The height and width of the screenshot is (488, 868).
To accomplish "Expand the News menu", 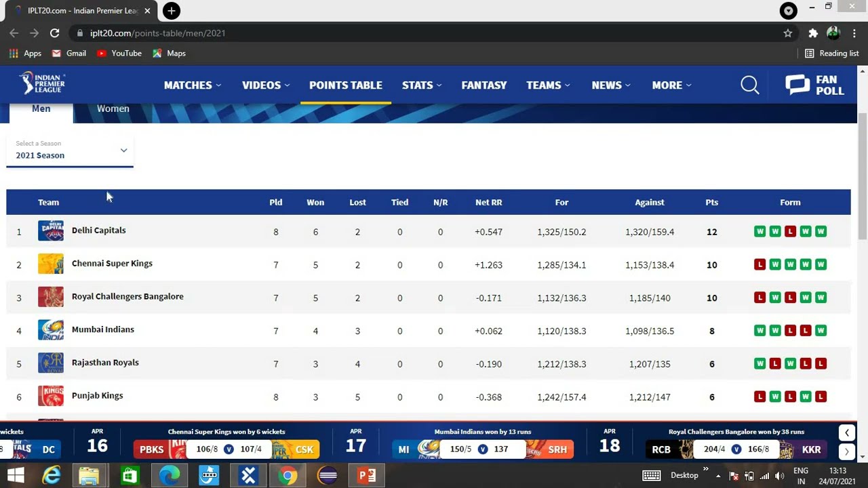I will 611,85.
